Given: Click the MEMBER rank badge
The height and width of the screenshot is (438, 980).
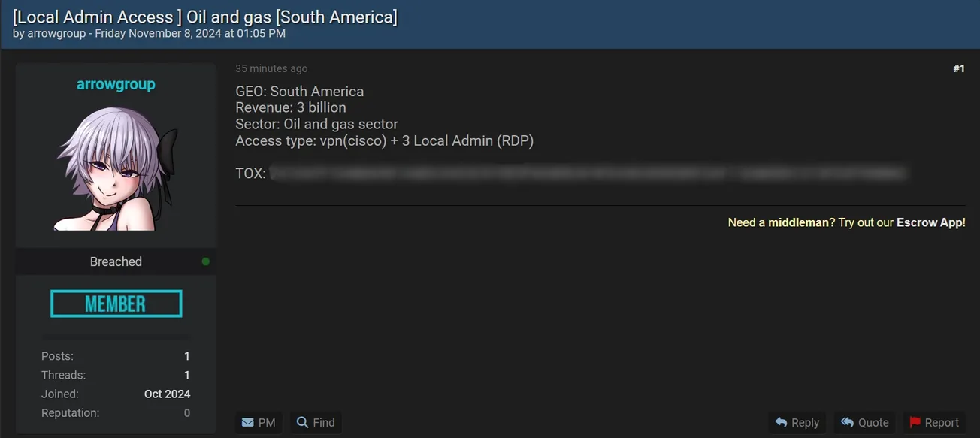Looking at the screenshot, I should point(116,304).
